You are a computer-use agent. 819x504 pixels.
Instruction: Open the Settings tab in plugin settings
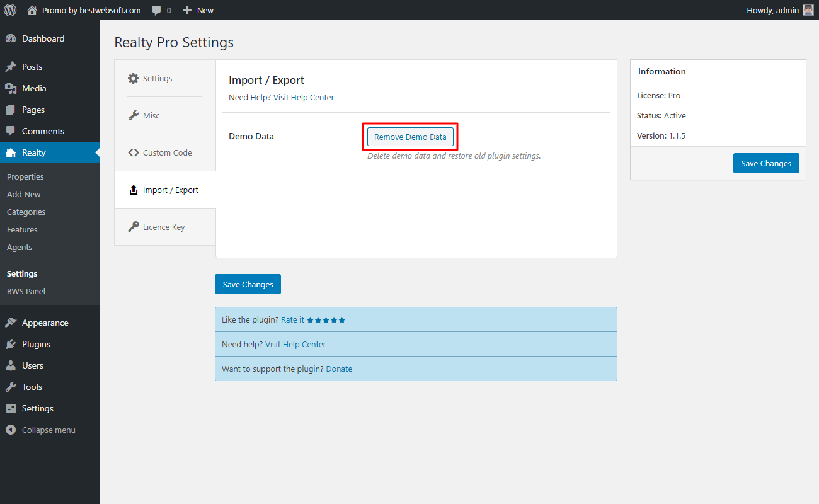pyautogui.click(x=165, y=79)
